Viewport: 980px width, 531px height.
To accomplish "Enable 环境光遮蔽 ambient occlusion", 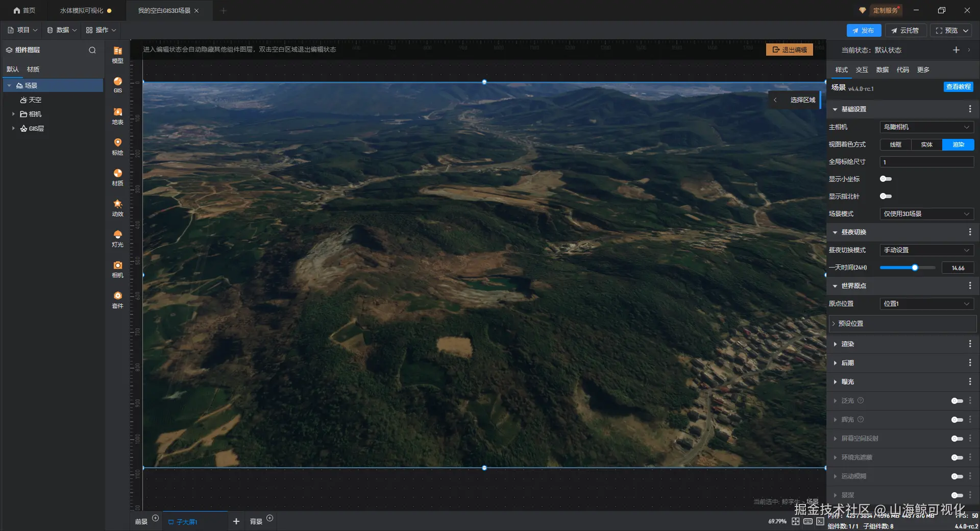I will [x=957, y=457].
